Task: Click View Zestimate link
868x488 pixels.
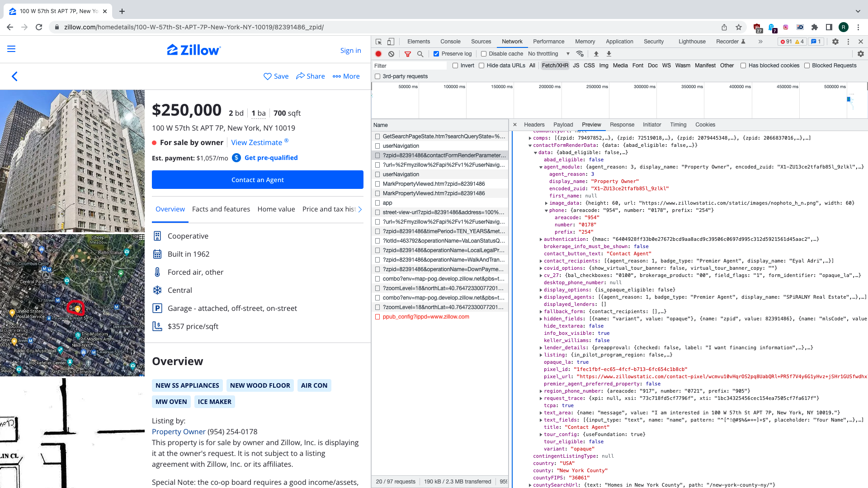Action: pos(259,142)
